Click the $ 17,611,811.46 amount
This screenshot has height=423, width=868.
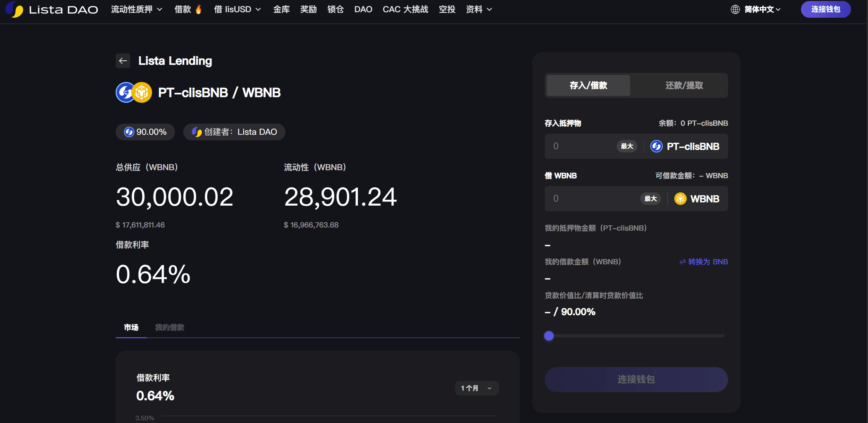coord(140,225)
